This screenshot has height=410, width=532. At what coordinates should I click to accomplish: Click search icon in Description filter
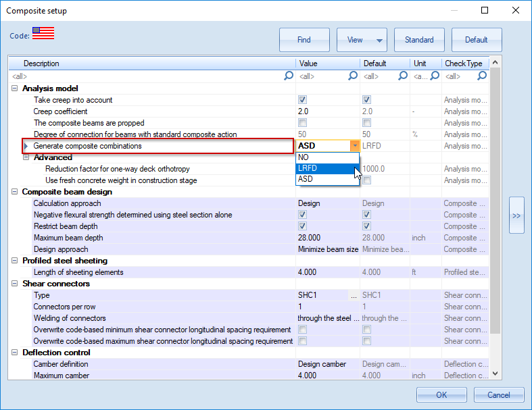[289, 76]
